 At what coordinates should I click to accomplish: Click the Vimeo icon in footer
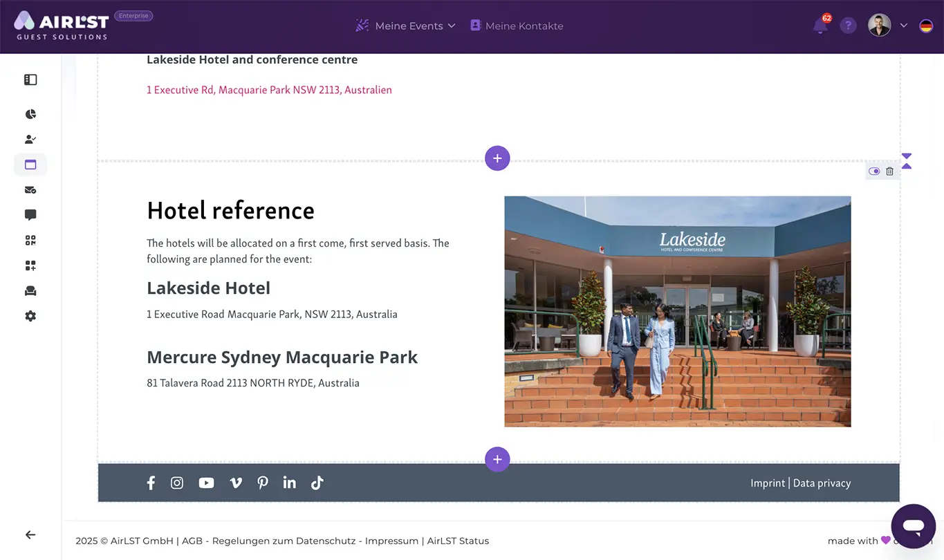click(x=236, y=483)
